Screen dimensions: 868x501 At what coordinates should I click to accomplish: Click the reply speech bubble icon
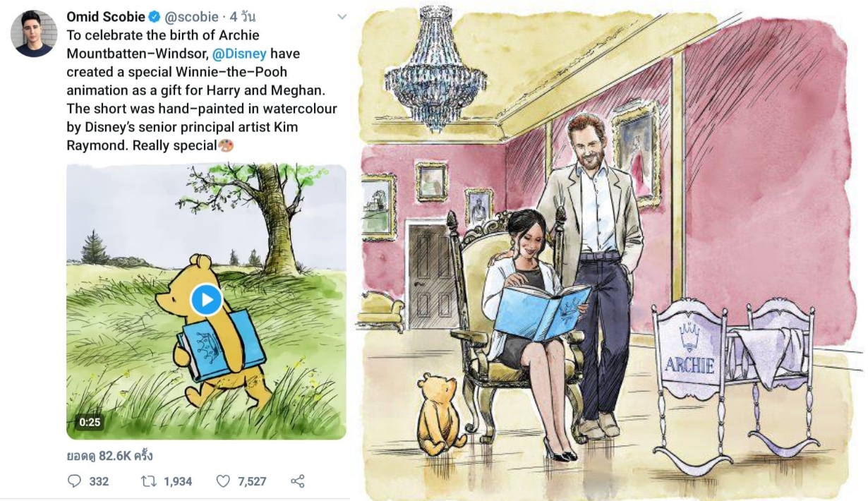pyautogui.click(x=74, y=481)
